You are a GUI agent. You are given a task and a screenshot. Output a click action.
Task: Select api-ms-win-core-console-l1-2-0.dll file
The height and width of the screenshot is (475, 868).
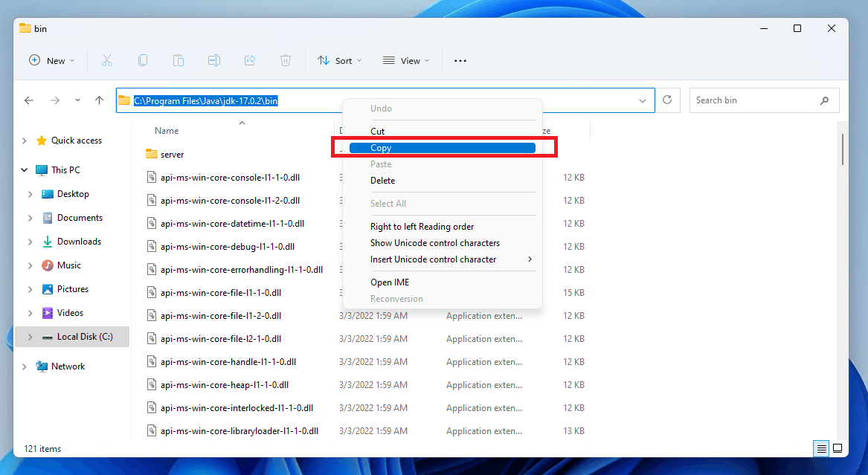(x=231, y=200)
